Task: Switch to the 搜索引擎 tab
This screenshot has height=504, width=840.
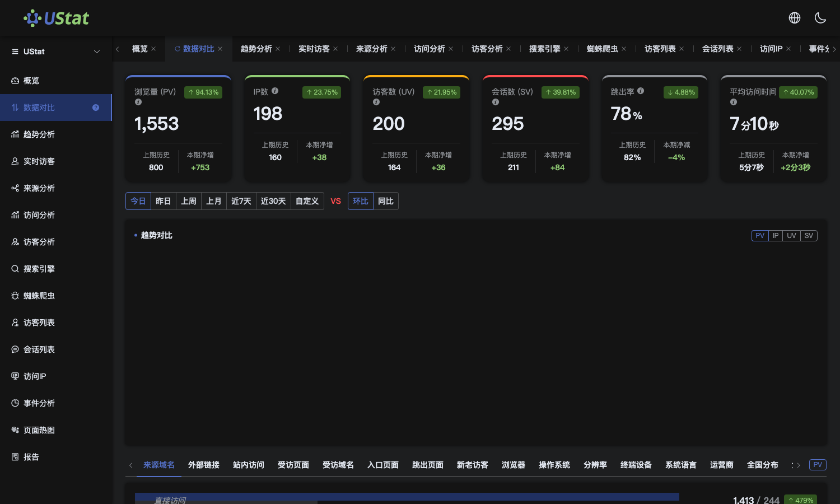Action: pyautogui.click(x=544, y=49)
